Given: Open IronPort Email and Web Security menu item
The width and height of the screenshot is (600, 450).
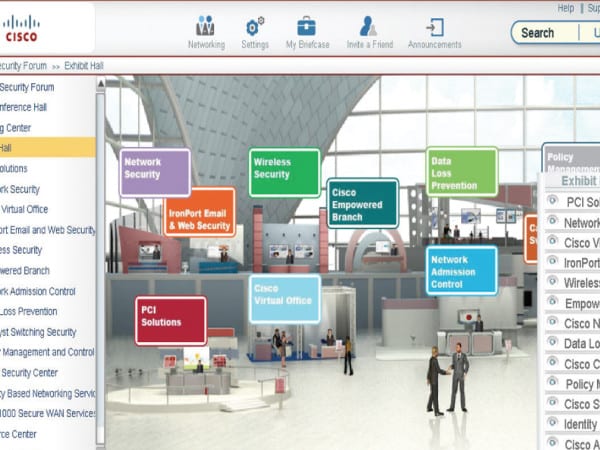Looking at the screenshot, I should (47, 230).
